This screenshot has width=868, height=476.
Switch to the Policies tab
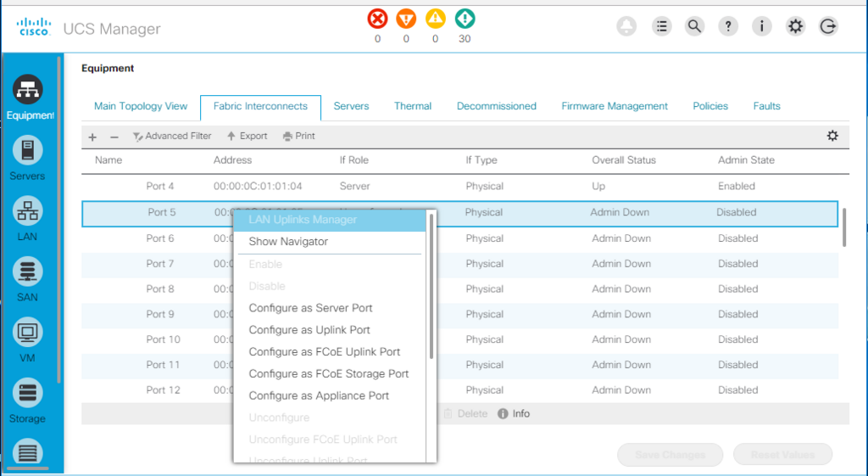pos(710,106)
